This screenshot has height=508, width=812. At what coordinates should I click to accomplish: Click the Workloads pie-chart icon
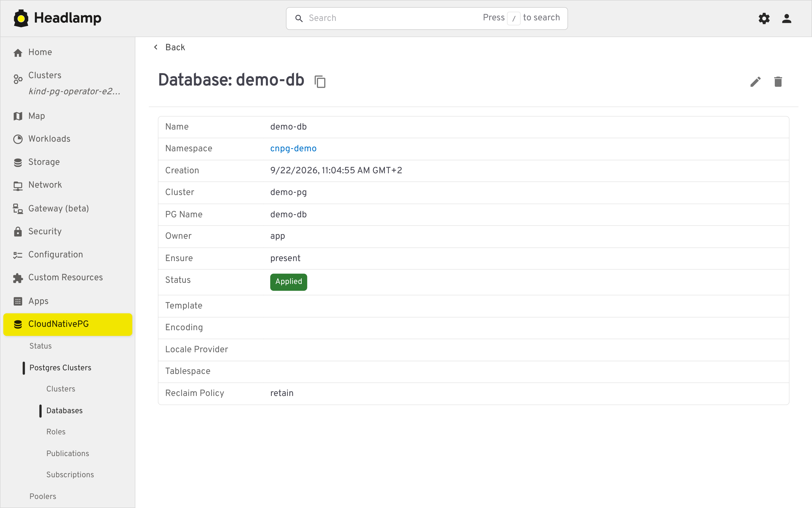pos(18,139)
